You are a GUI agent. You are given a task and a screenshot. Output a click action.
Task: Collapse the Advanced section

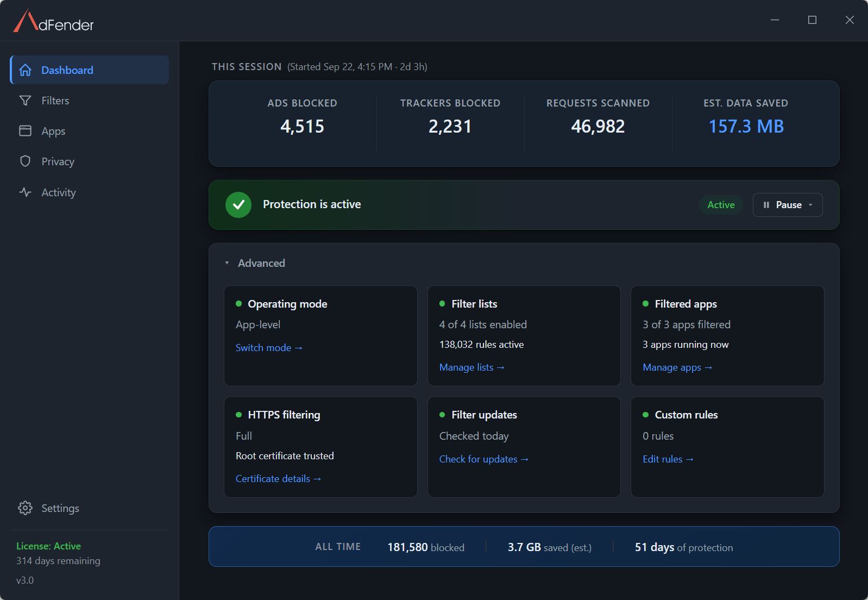tap(255, 263)
